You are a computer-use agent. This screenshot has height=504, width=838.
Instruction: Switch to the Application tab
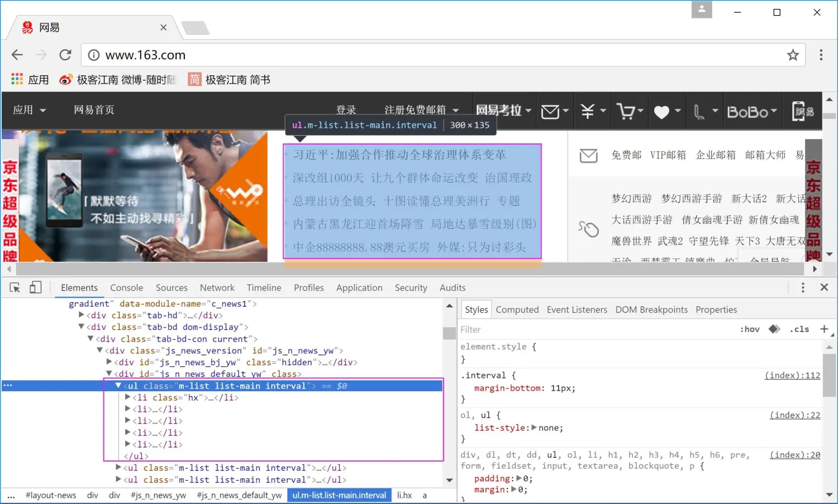[x=359, y=288]
